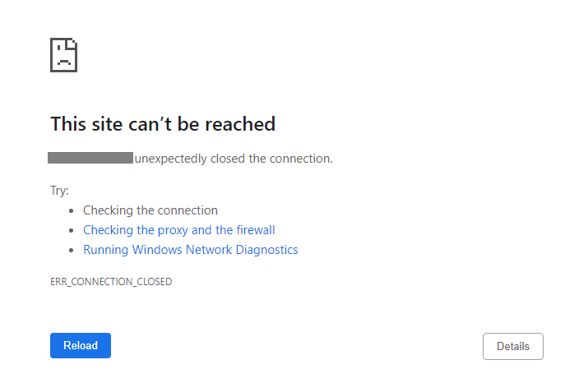Click the gray redacted hostname block
The width and height of the screenshot is (588, 392).
coord(90,158)
